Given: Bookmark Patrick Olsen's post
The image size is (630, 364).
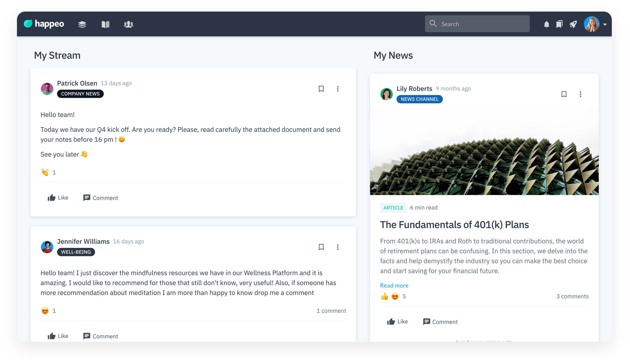Looking at the screenshot, I should tap(321, 89).
